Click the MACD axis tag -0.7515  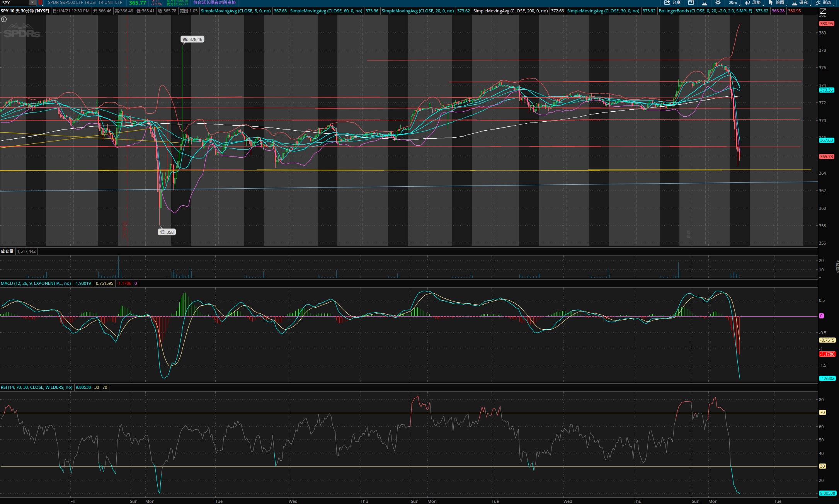827,340
